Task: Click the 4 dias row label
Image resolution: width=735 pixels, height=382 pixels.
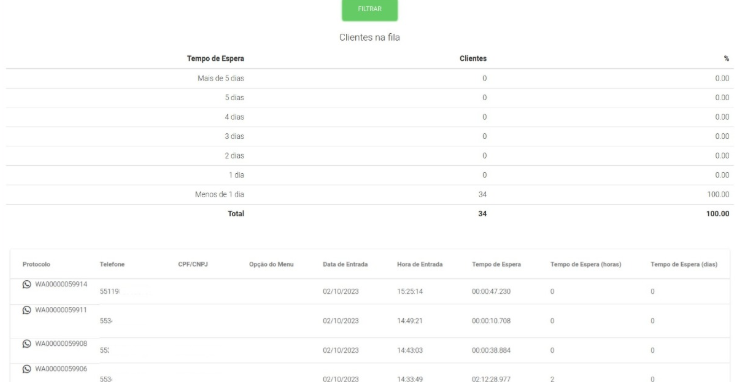Action: [234, 117]
